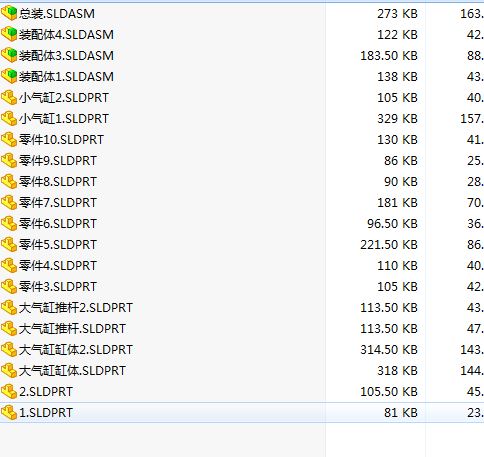Select the file name 2.SLDPRT

(46, 392)
